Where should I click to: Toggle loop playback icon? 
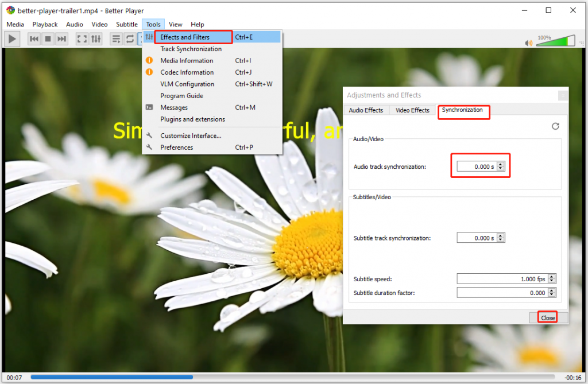(x=130, y=39)
